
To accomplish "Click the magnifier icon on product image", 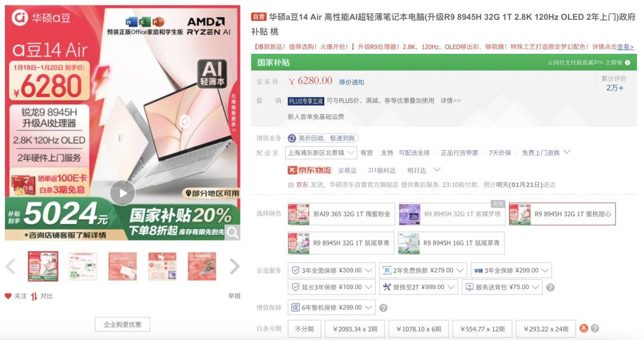I will [x=232, y=232].
